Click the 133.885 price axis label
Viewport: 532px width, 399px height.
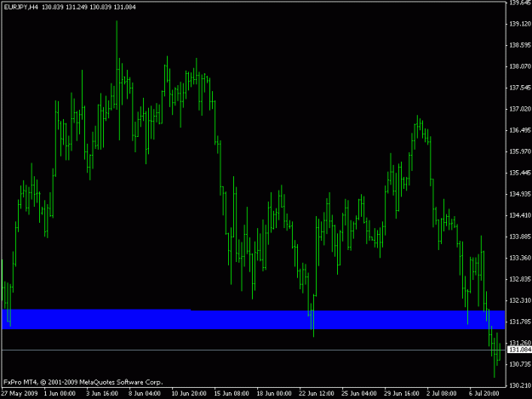point(520,237)
